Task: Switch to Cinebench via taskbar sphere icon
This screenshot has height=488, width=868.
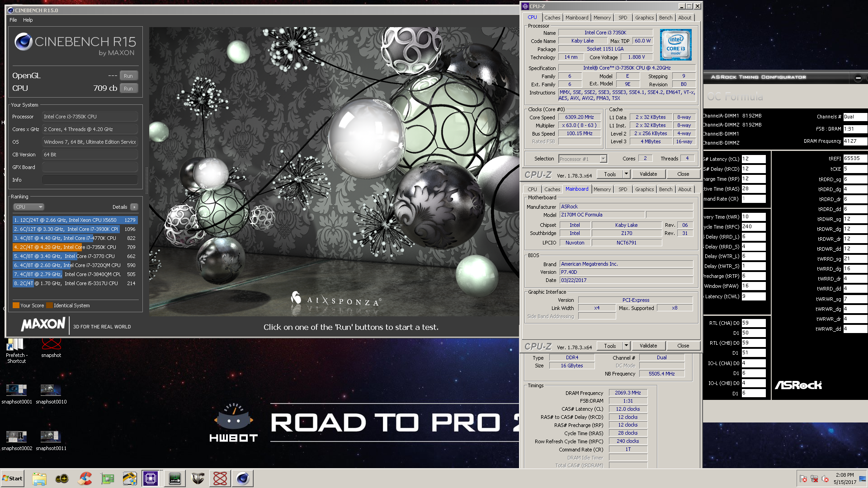Action: point(243,479)
